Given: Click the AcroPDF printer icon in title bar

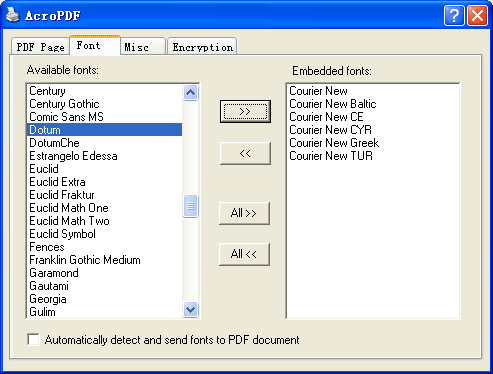Looking at the screenshot, I should [x=13, y=15].
